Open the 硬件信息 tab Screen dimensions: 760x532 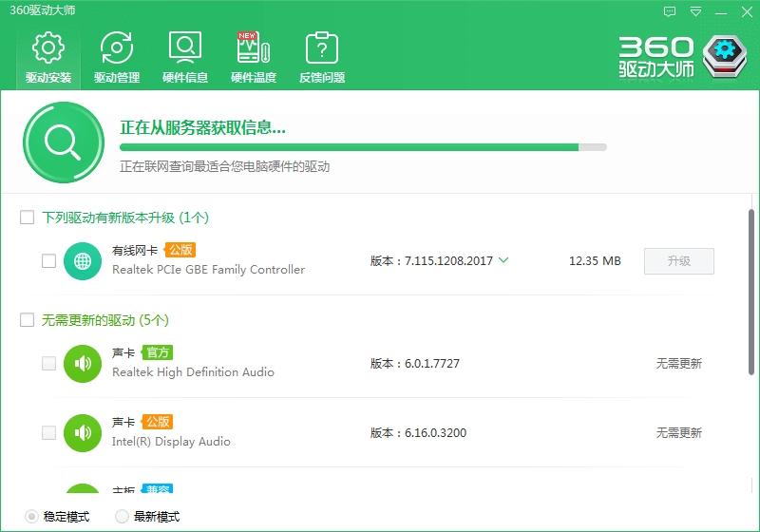[x=185, y=57]
